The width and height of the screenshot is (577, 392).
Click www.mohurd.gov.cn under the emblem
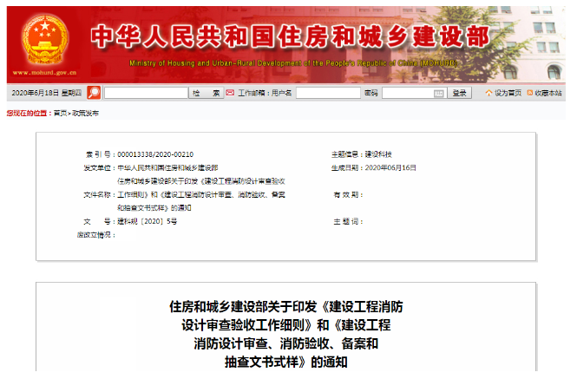[x=44, y=73]
